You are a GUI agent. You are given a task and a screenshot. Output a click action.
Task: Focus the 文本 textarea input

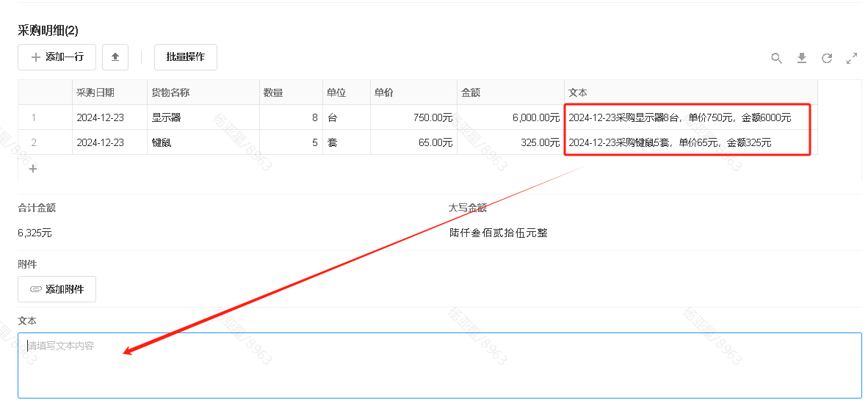click(440, 365)
